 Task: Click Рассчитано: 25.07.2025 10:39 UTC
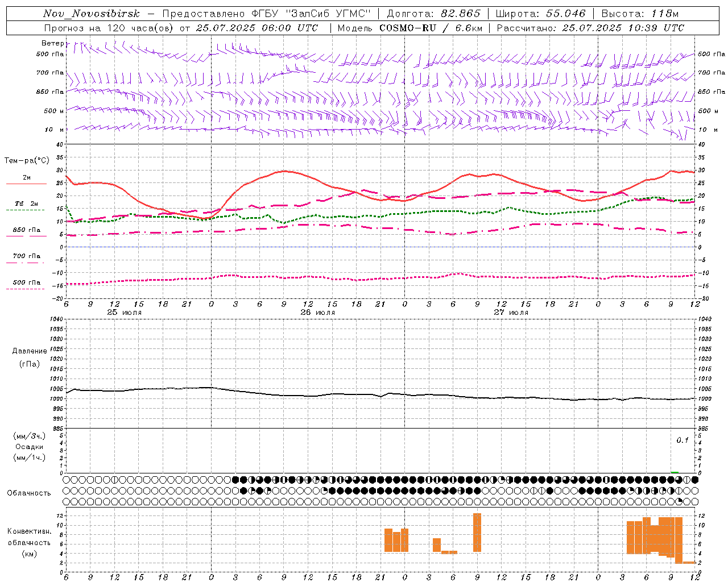590,28
